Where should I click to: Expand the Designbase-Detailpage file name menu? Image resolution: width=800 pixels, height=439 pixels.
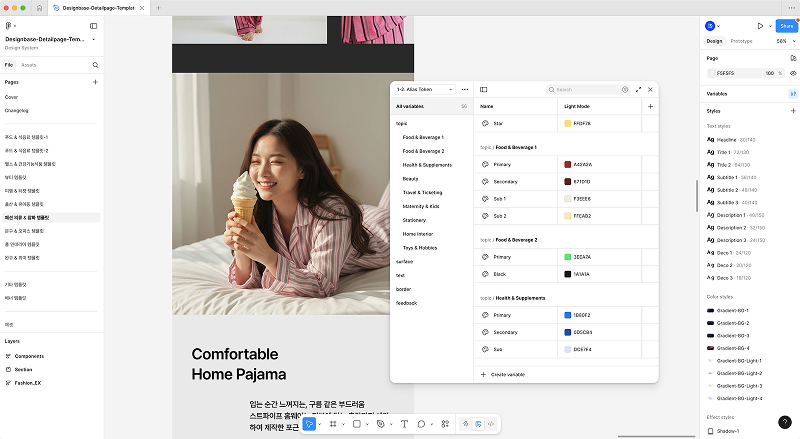[x=52, y=39]
